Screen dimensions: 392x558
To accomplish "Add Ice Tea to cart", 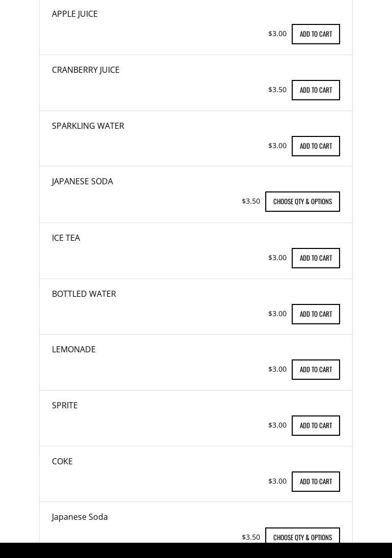I will point(316,258).
